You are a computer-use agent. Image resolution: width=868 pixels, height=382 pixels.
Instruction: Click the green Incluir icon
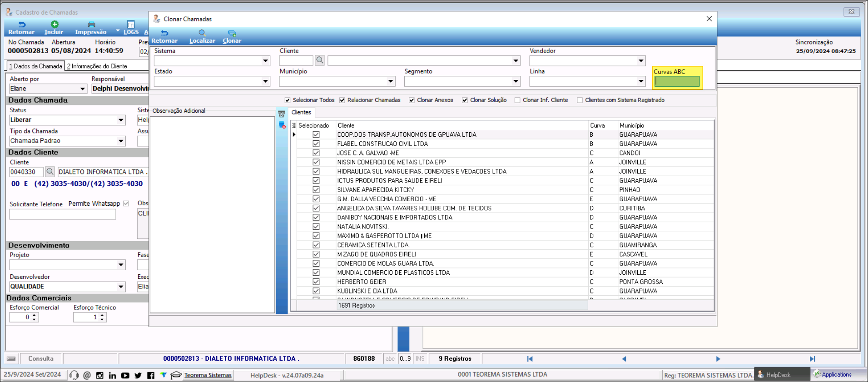click(x=55, y=25)
